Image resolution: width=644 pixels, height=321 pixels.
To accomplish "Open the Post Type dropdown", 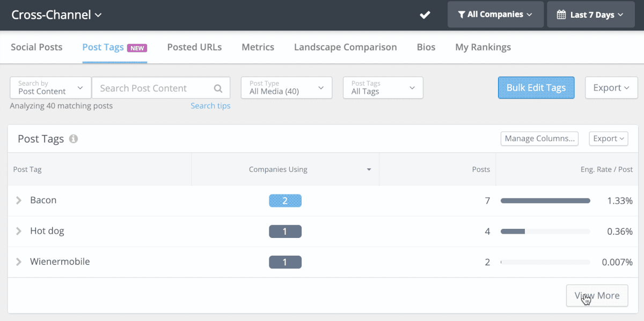I will coord(287,88).
